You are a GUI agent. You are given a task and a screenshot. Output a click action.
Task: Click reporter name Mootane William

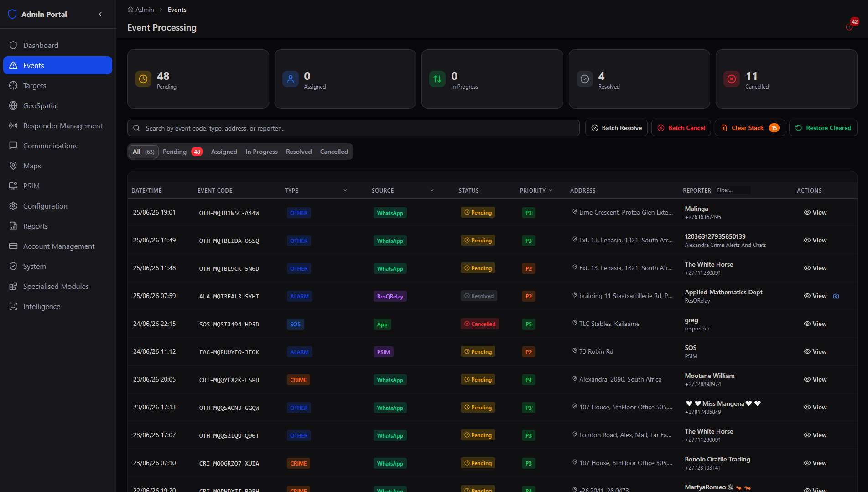[709, 376]
